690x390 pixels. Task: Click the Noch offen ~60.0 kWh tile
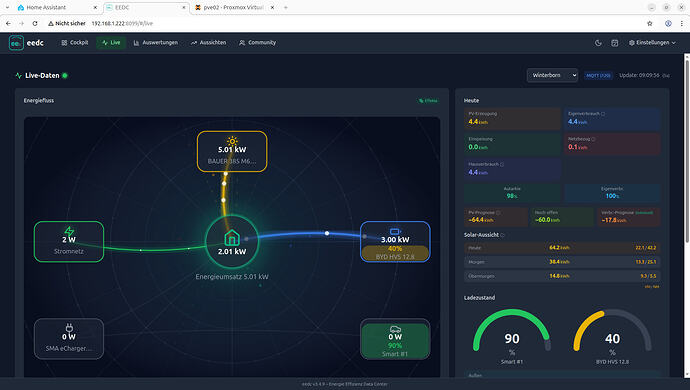(562, 217)
